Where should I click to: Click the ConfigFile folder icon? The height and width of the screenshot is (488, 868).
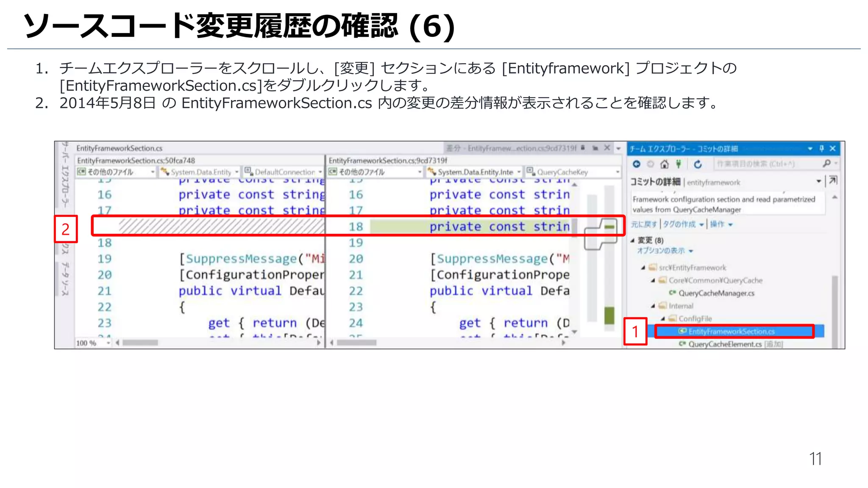click(x=672, y=318)
